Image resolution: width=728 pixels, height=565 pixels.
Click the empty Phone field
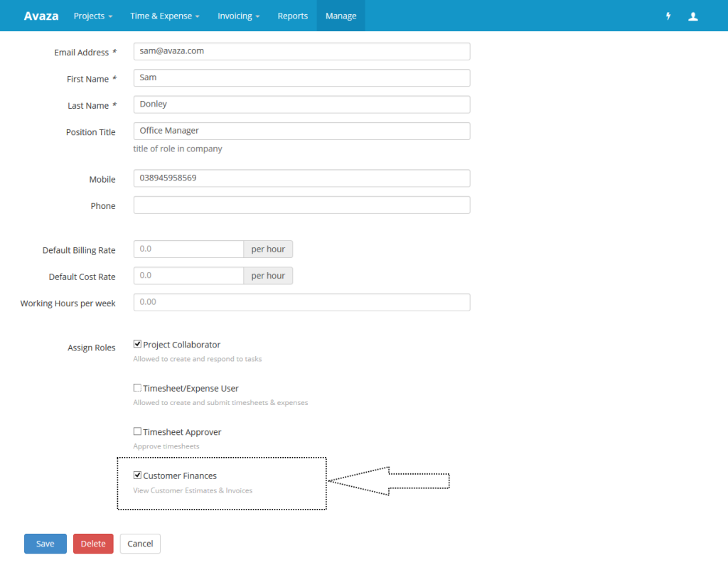(301, 205)
